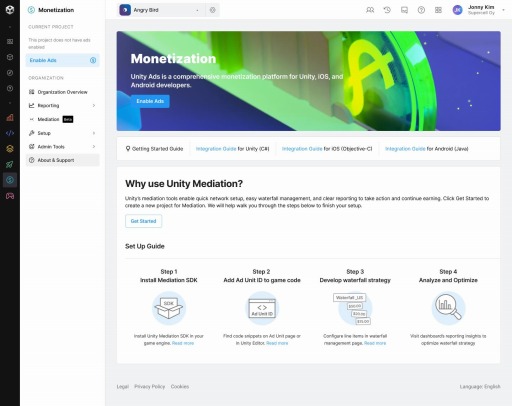
Task: Open the Jonny Kim account dropdown
Action: pos(479,10)
